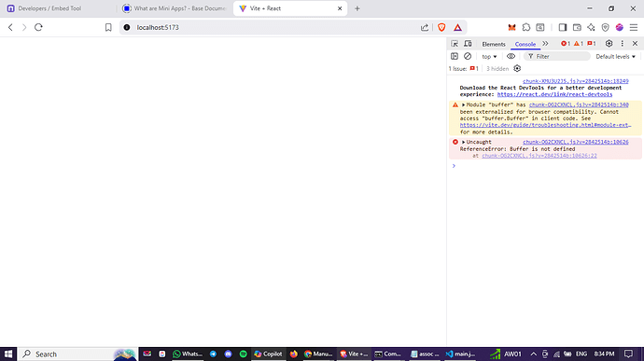The width and height of the screenshot is (644, 361).
Task: Open VS Code main.j window in taskbar
Action: pyautogui.click(x=461, y=354)
